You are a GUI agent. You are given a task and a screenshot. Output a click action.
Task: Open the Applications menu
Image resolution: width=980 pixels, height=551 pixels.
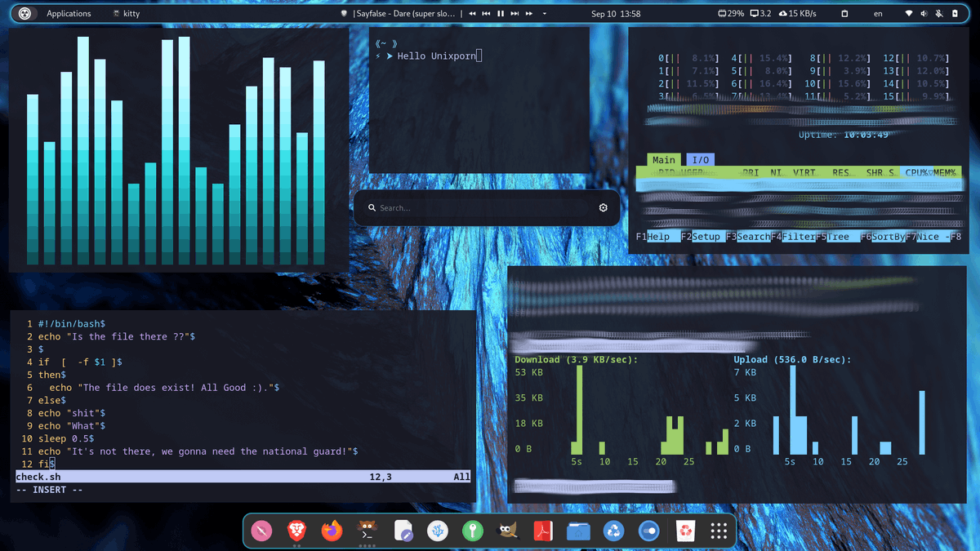[69, 14]
